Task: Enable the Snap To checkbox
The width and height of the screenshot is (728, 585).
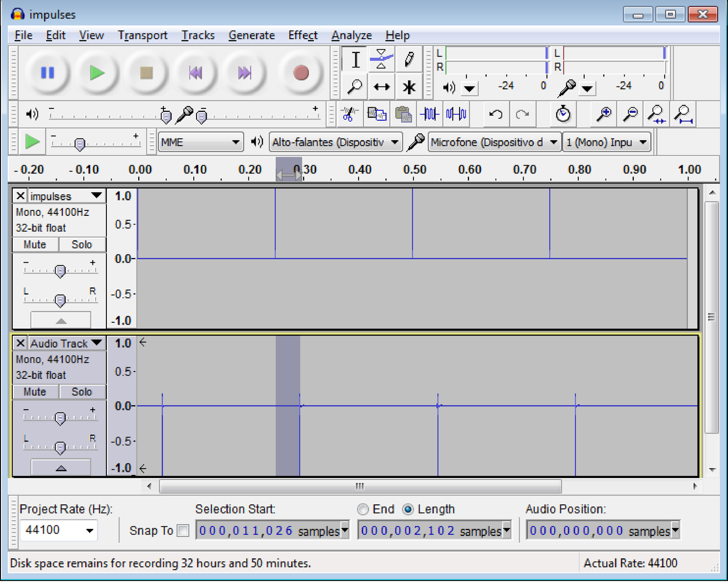Action: (183, 530)
